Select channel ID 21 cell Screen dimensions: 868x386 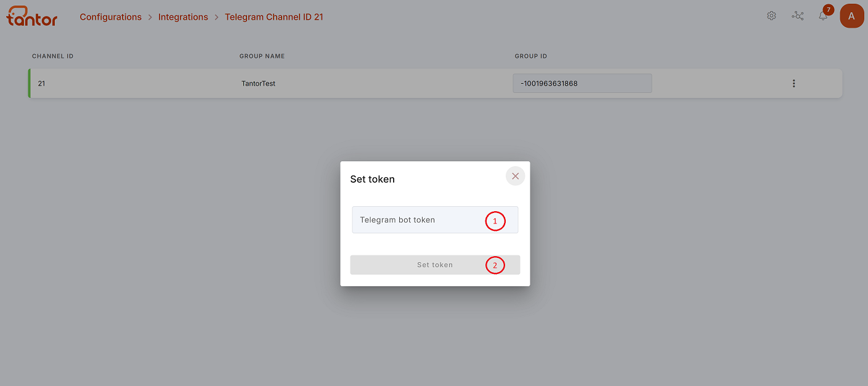point(41,83)
